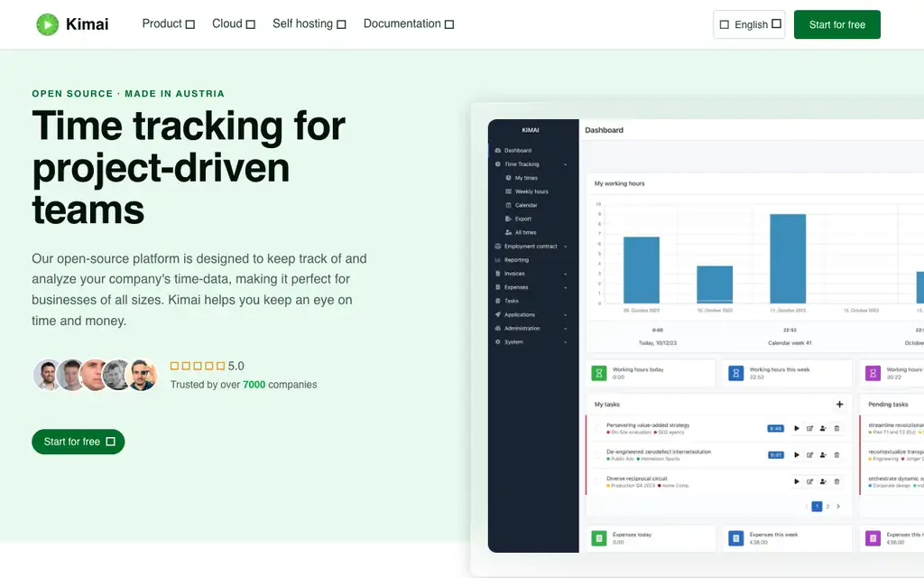
Task: Click blue hourglass icon for Working hours this week
Action: 735,373
